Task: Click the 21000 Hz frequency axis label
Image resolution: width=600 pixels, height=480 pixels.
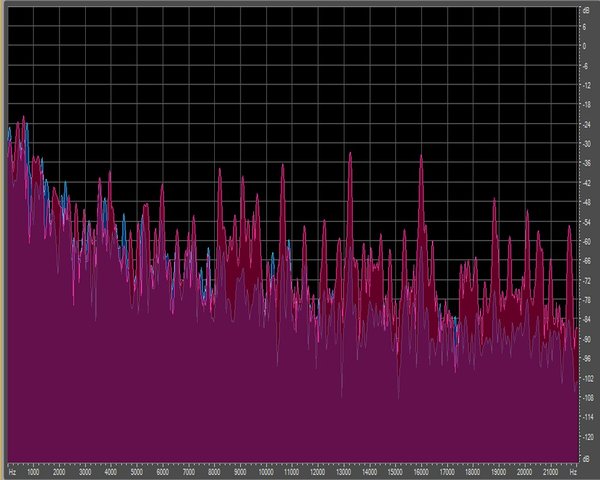Action: [x=550, y=472]
